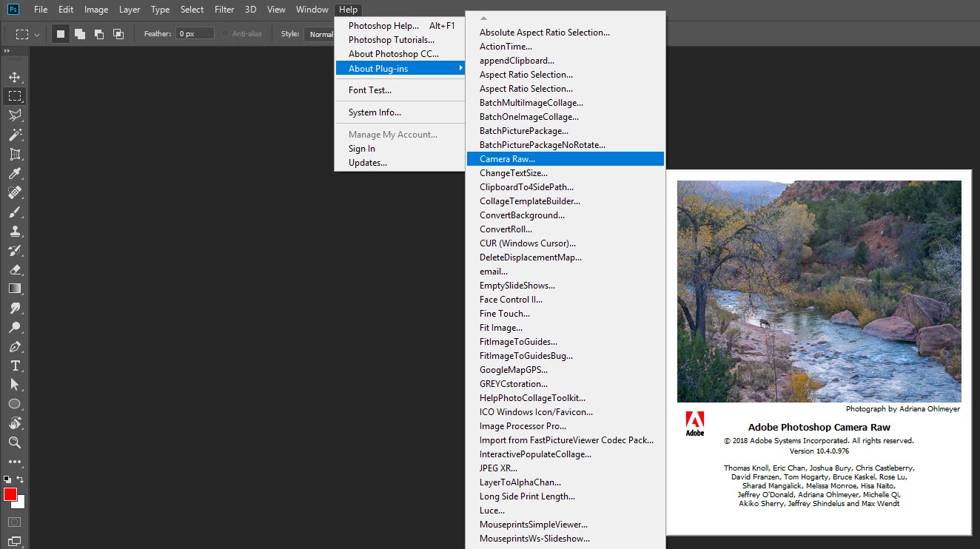Open the Filter menu

pos(224,10)
